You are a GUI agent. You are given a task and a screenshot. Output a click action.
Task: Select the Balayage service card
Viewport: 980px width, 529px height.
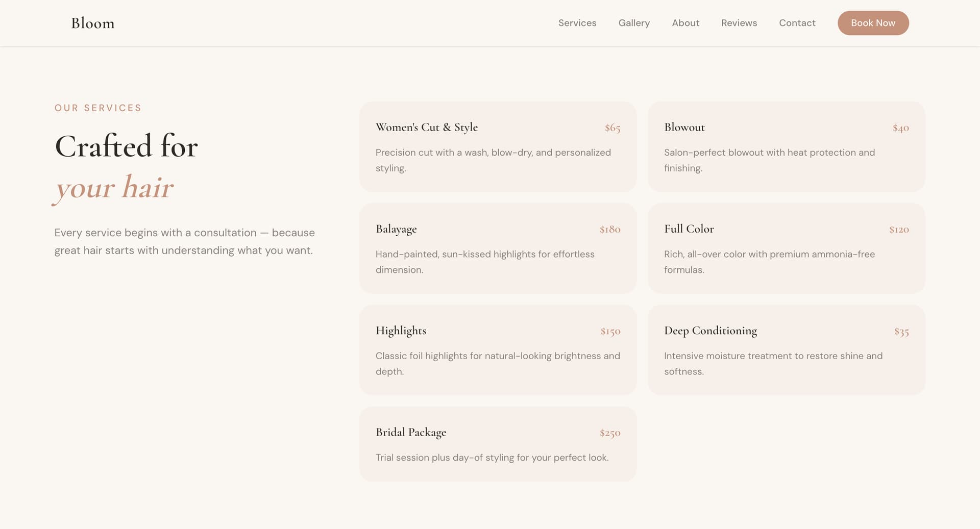click(498, 248)
